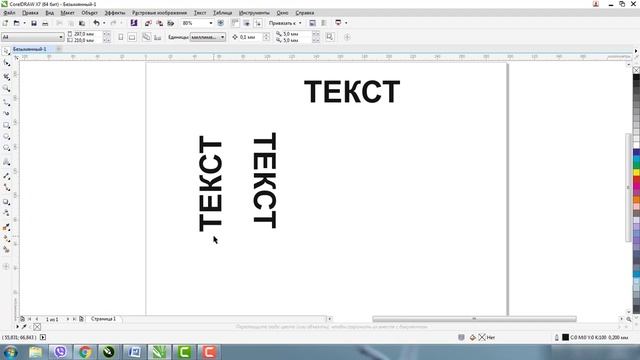Image resolution: width=640 pixels, height=360 pixels.
Task: Toggle treat-as-filled option button
Action: (330, 37)
